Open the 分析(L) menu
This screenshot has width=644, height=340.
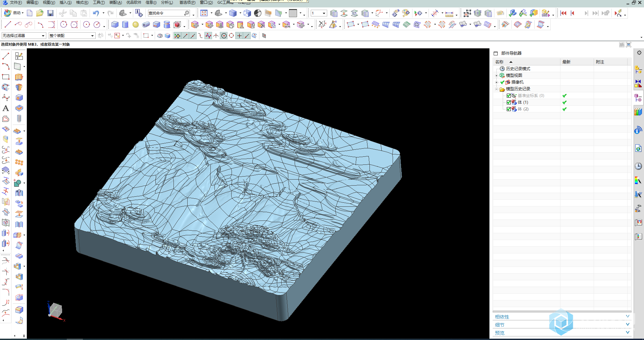tap(167, 2)
